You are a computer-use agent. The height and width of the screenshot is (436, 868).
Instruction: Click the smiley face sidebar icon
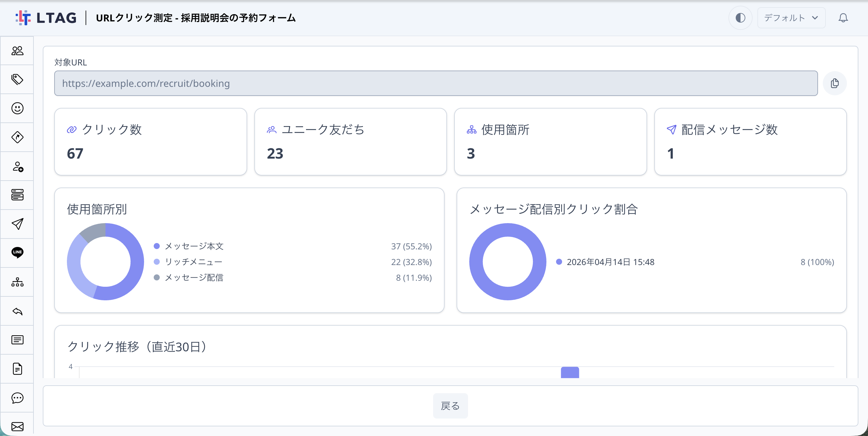17,108
